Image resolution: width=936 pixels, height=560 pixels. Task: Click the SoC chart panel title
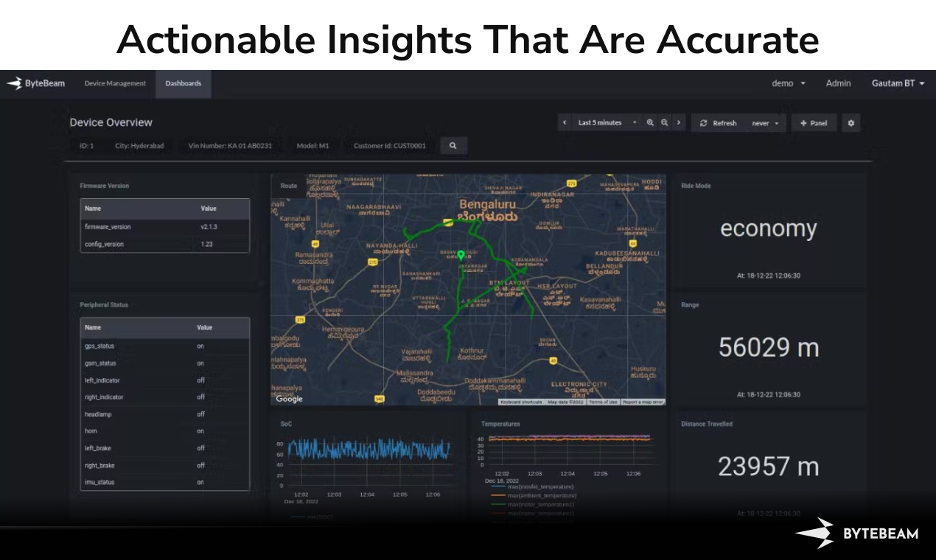pos(286,424)
